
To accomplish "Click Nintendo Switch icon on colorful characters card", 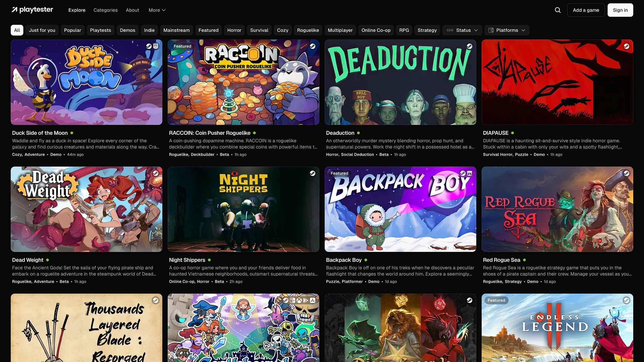I will [292, 300].
